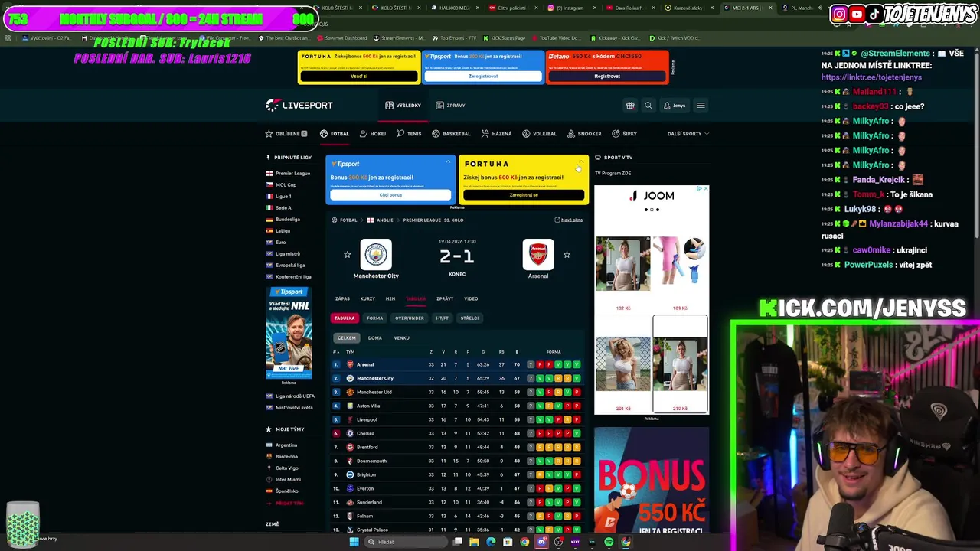Click the Fortuna Vsaď si button

[359, 77]
